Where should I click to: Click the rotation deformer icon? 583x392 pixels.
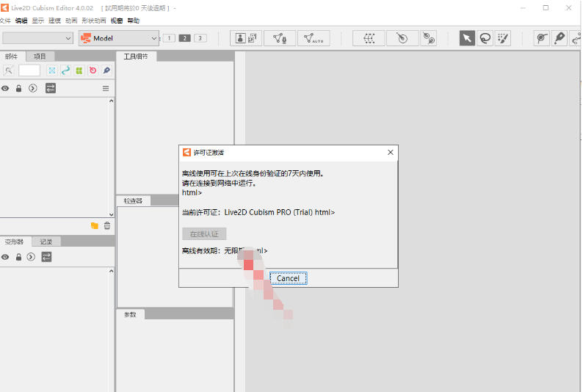[x=402, y=38]
